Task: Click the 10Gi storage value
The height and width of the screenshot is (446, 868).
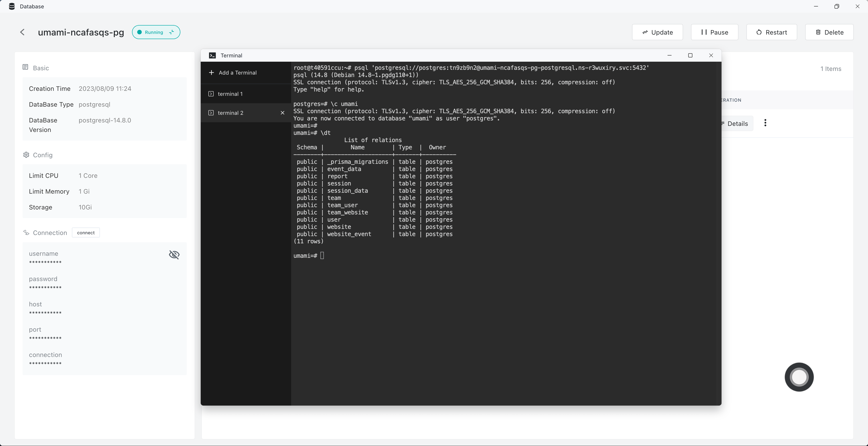Action: coord(85,207)
